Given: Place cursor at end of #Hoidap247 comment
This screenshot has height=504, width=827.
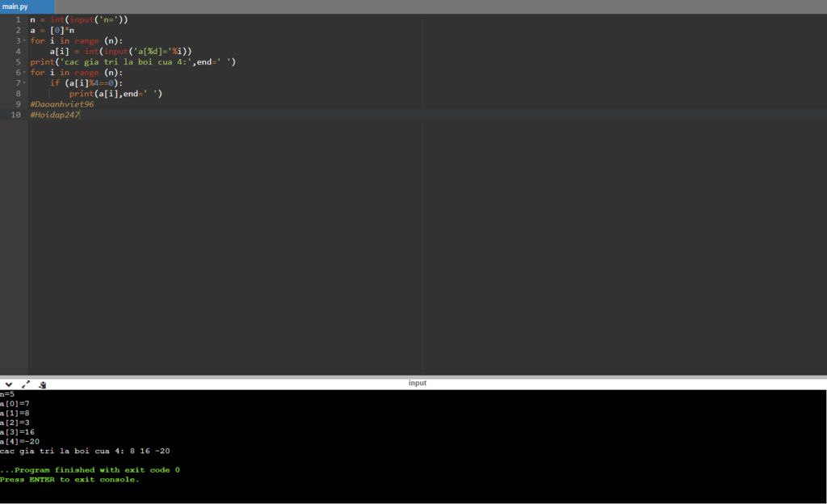Looking at the screenshot, I should 80,115.
